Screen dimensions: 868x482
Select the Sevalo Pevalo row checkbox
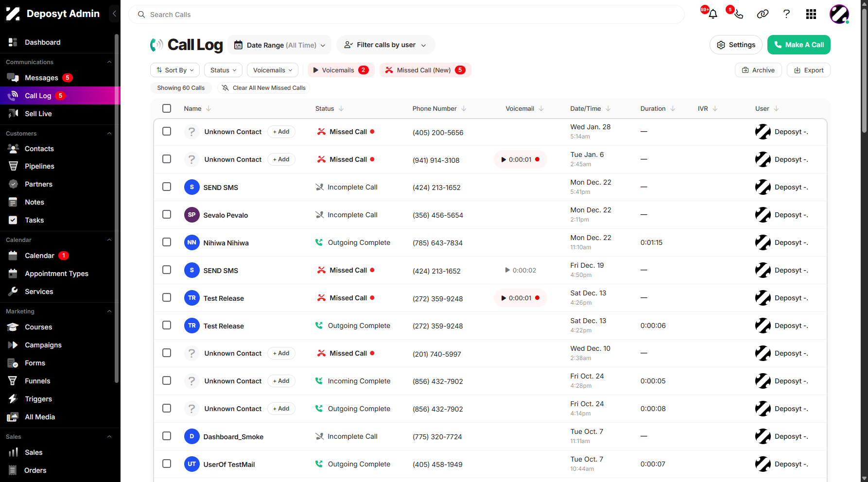tap(167, 214)
